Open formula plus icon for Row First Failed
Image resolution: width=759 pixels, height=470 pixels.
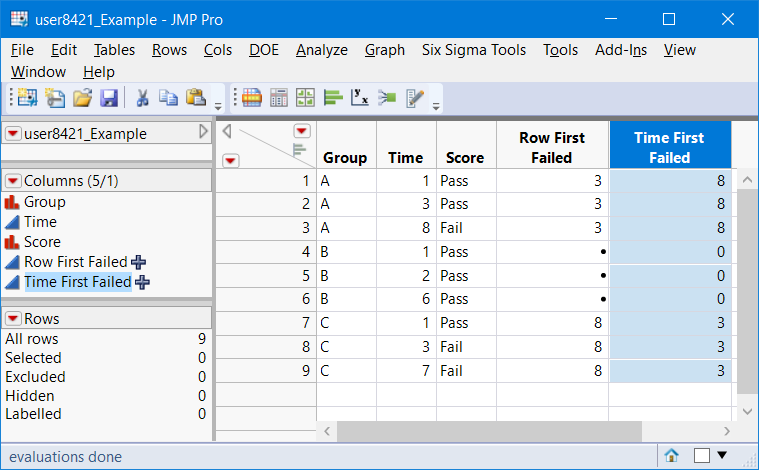point(139,262)
